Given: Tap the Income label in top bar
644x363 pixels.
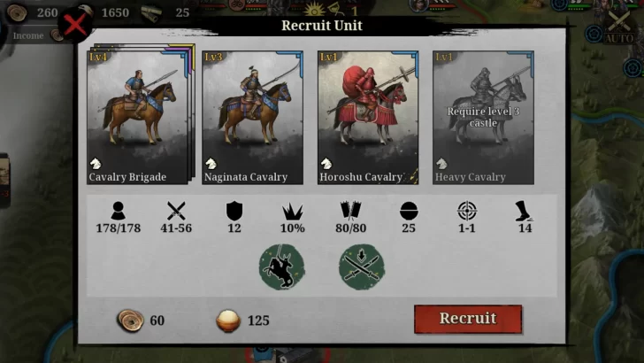Looking at the screenshot, I should [x=28, y=35].
